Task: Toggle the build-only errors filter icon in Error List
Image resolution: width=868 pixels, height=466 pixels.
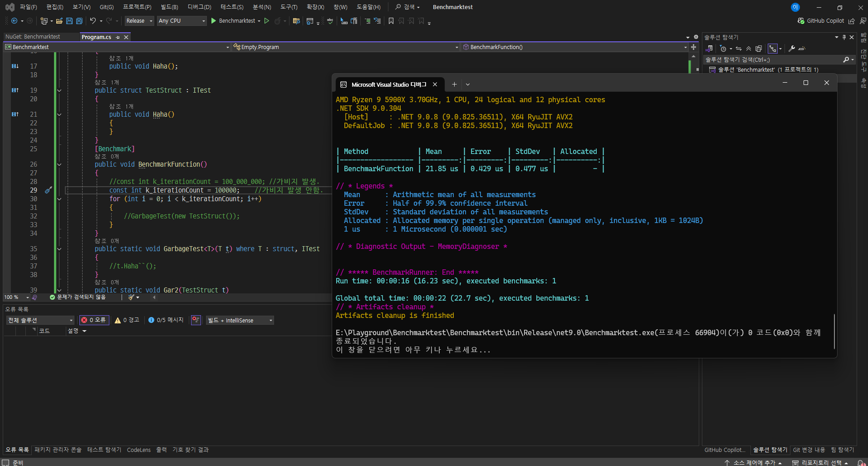Action: 196,320
